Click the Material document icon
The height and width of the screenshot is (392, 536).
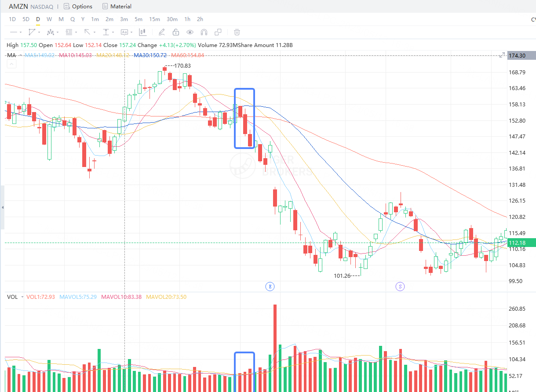105,7
